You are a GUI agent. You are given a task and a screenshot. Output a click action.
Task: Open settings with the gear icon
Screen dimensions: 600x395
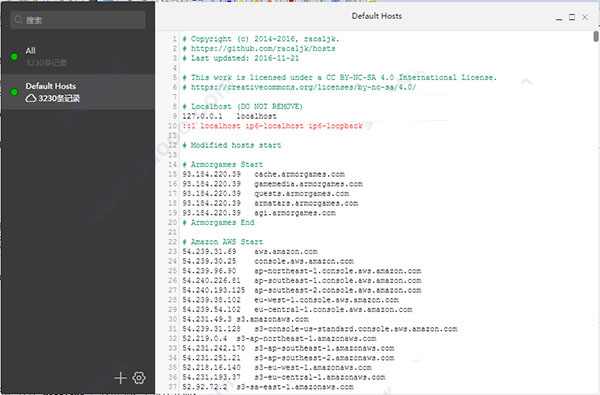click(139, 378)
